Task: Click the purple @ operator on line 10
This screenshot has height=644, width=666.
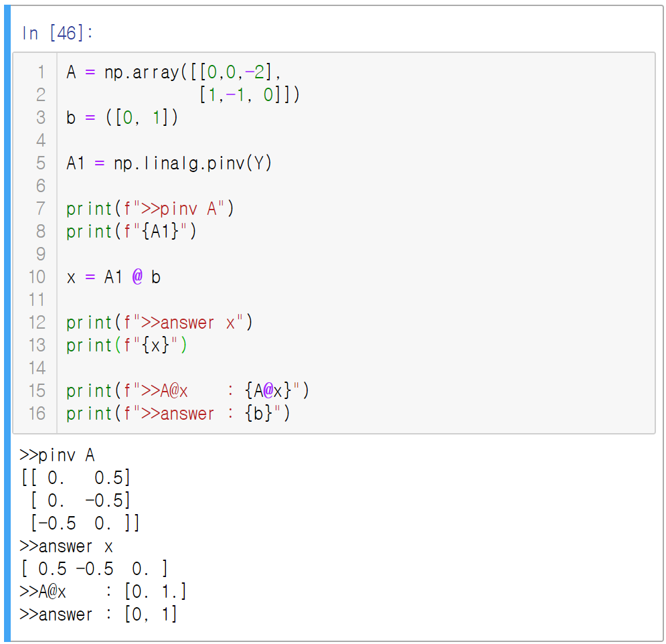Action: coord(137,276)
